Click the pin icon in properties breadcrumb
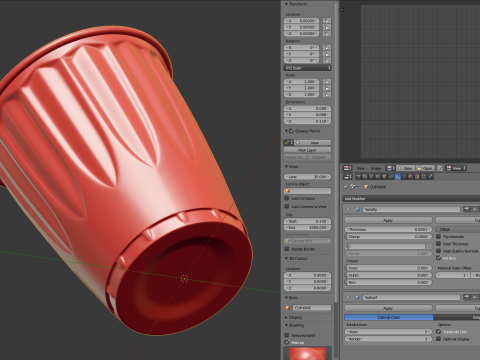 [346, 187]
